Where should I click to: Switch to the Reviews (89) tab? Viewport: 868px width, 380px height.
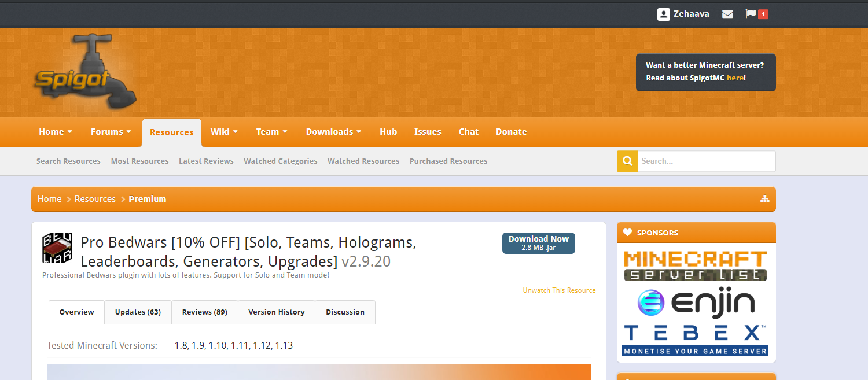[205, 312]
